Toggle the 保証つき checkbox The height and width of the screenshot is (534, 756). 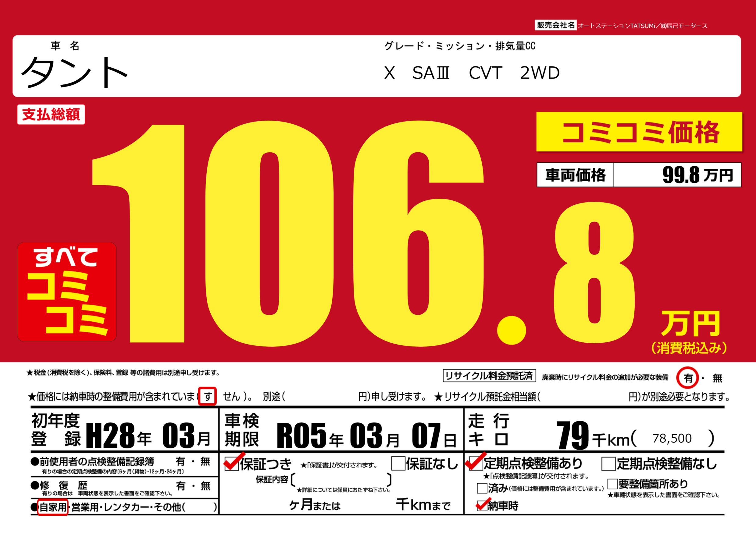tap(232, 464)
